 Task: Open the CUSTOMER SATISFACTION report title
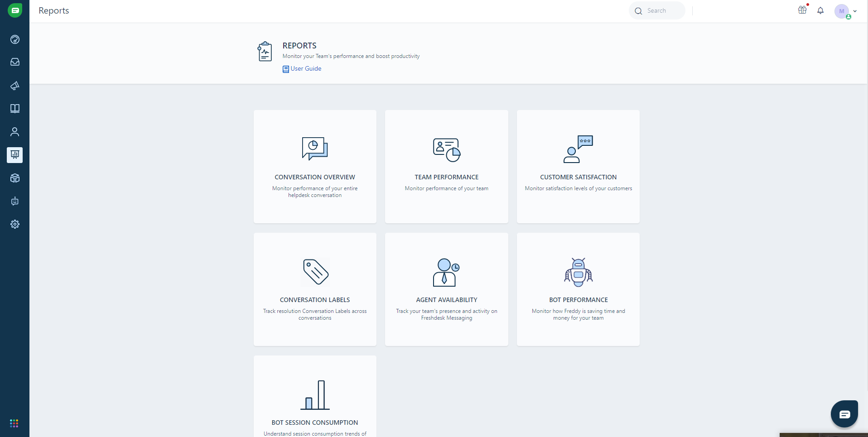click(579, 177)
